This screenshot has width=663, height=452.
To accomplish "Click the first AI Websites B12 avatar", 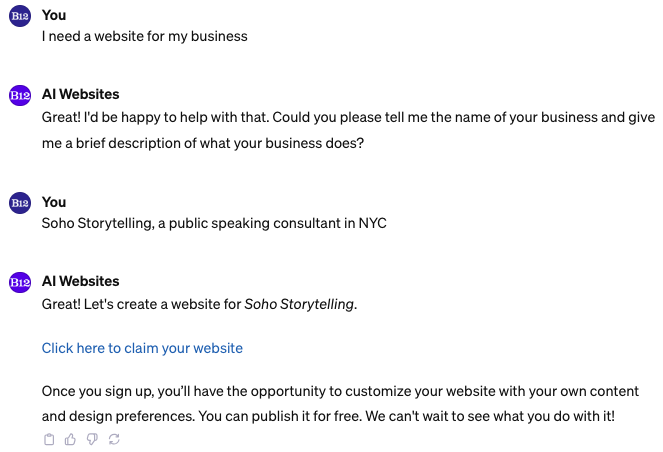I will click(x=20, y=95).
